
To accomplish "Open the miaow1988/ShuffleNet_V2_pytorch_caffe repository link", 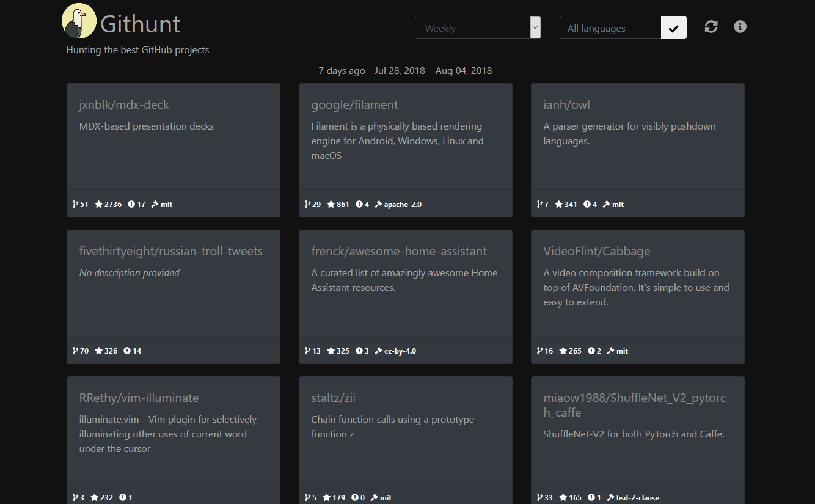I will tap(635, 406).
